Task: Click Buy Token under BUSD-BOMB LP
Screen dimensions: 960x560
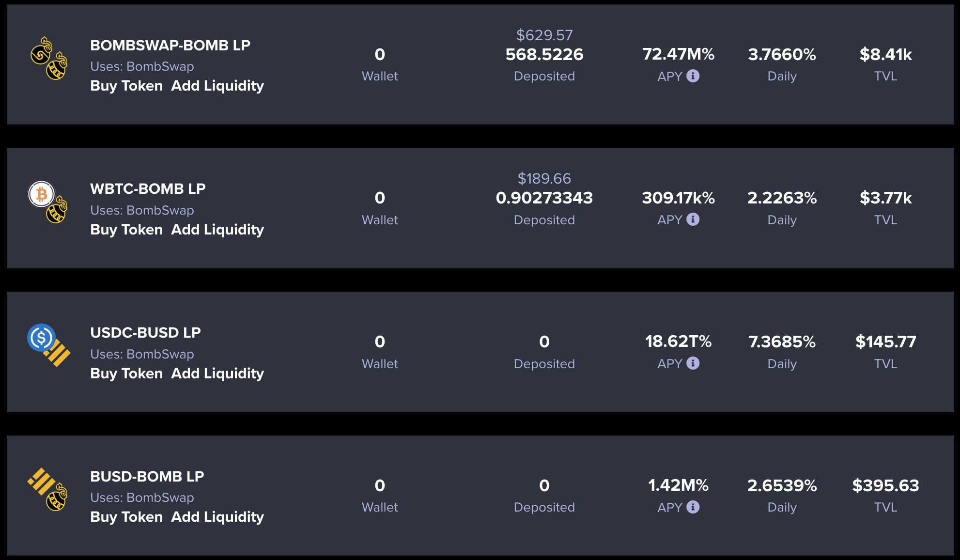Action: [126, 517]
